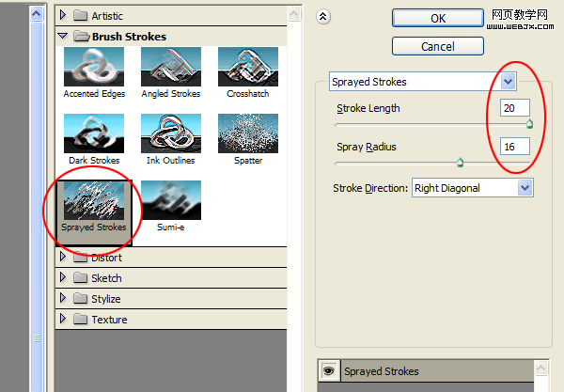The width and height of the screenshot is (564, 392).
Task: Toggle visibility eye of Sprayed Strokes layer
Action: click(328, 370)
